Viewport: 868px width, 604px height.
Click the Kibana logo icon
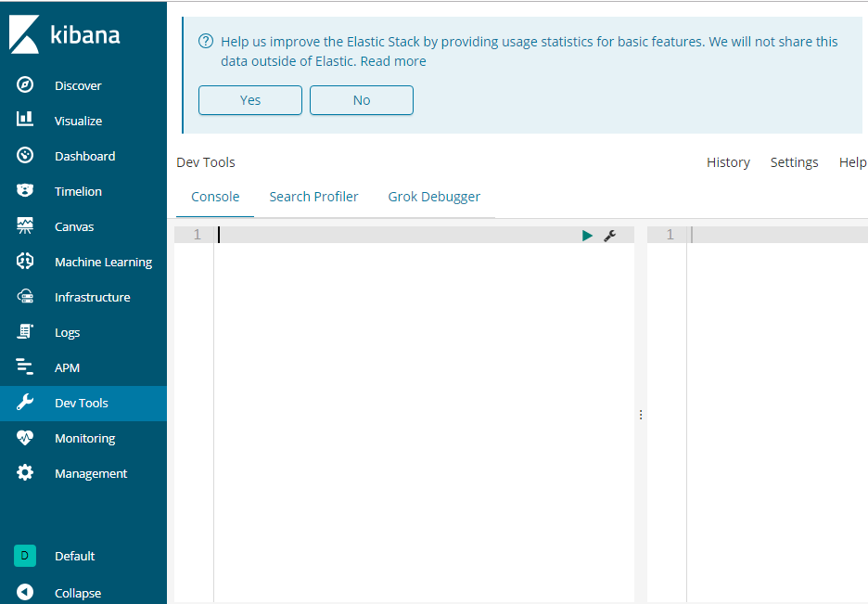pyautogui.click(x=24, y=34)
